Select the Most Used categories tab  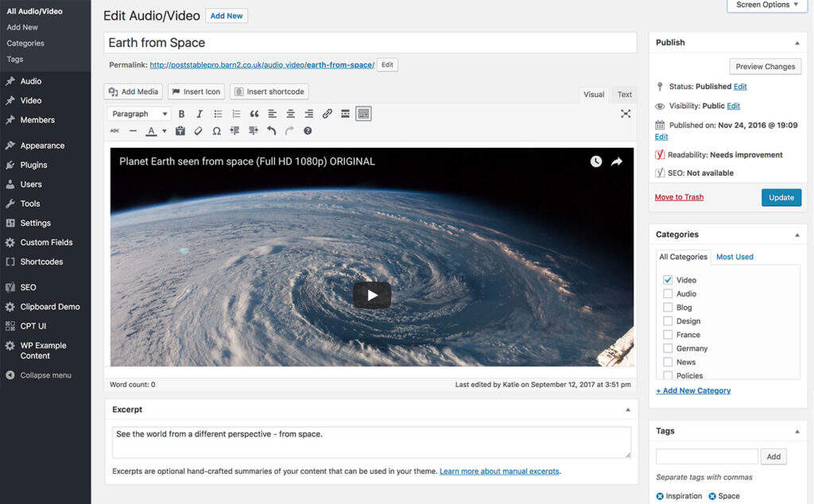coord(735,257)
